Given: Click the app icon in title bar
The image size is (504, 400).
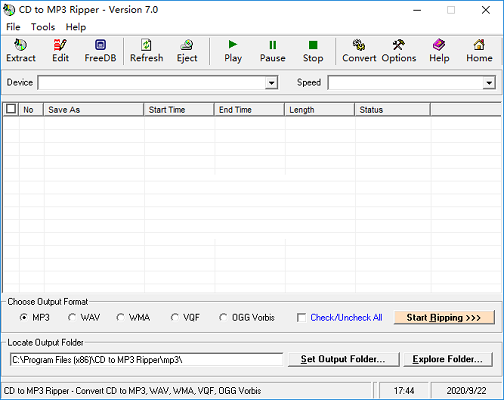Looking at the screenshot, I should (x=9, y=10).
